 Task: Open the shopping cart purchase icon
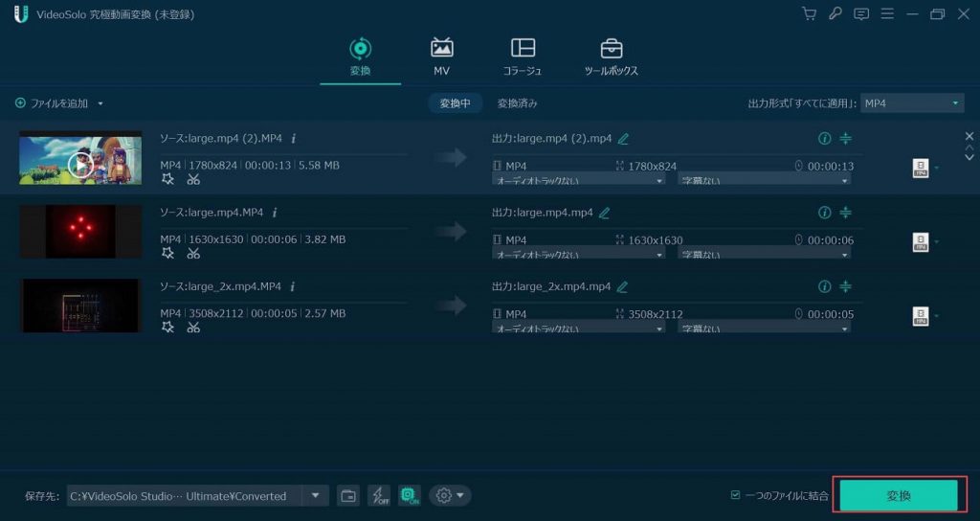pos(809,13)
